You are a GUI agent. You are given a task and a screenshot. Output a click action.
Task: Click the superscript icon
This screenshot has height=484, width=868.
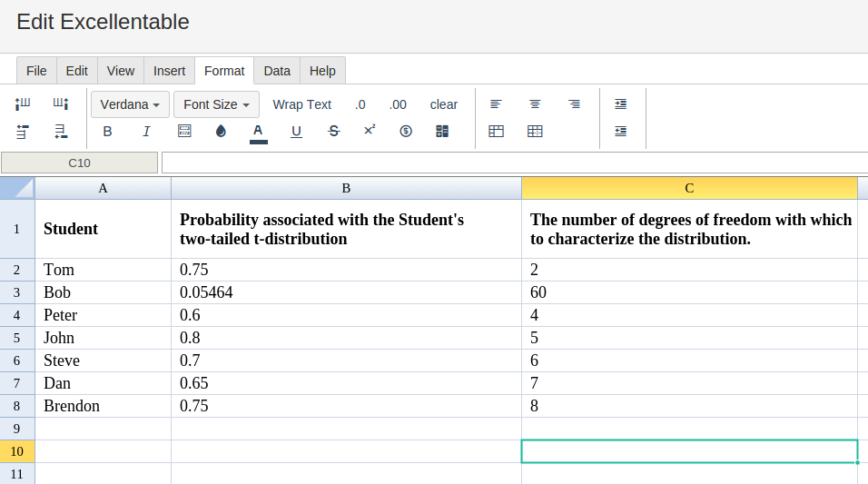coord(370,131)
